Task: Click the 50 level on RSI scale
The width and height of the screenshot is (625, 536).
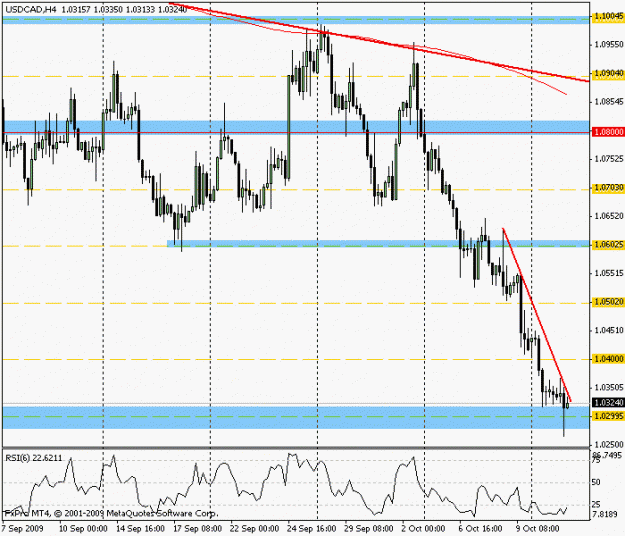Action: (596, 483)
